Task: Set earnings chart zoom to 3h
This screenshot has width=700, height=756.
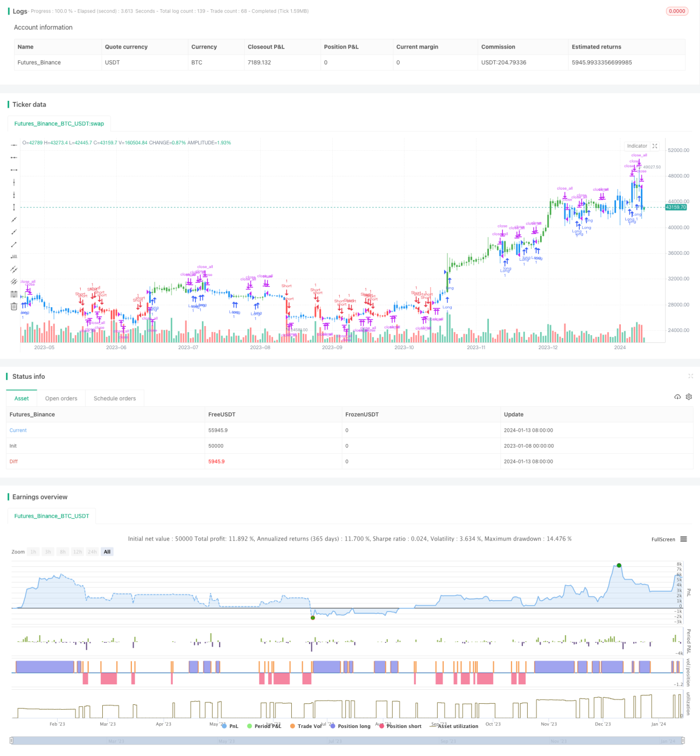Action: [x=48, y=552]
